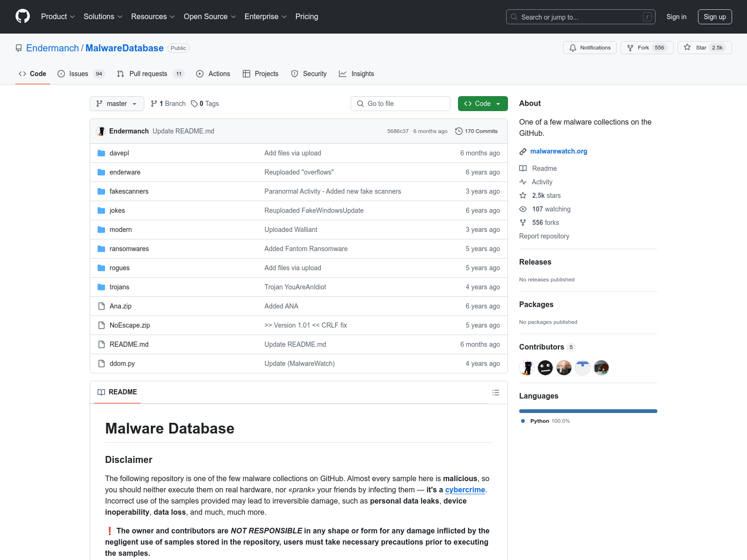Viewport: 747px width, 560px height.
Task: Open the GitHub home logo
Action: click(x=22, y=16)
